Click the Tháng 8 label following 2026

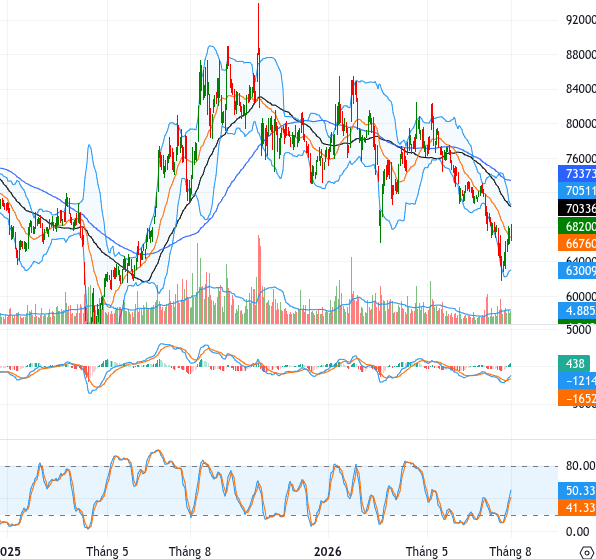point(510,551)
